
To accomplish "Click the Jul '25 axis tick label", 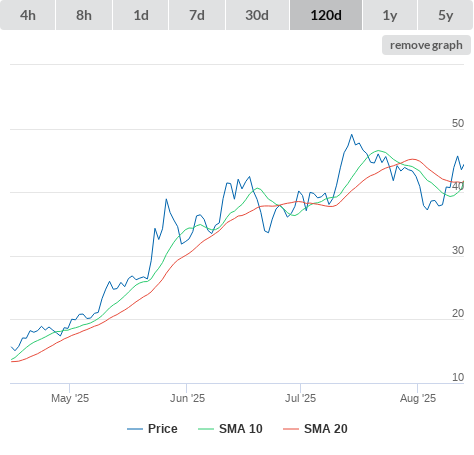I will tap(300, 398).
